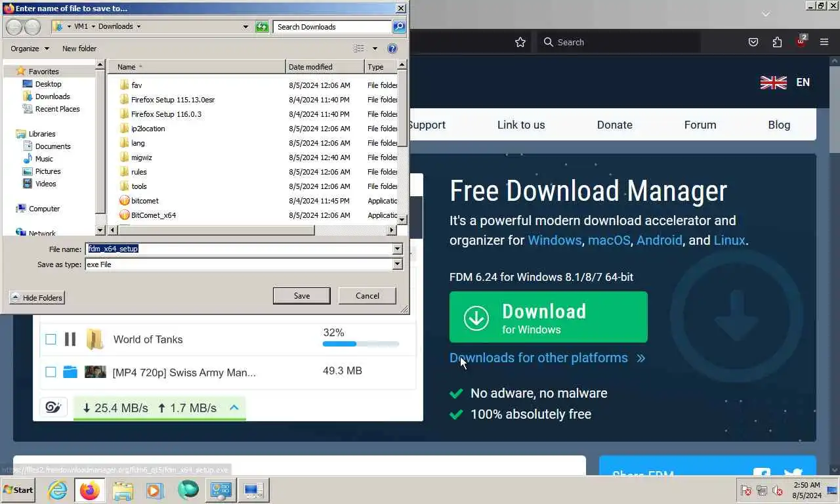
Task: Click the refresh button in the save dialog
Action: (262, 27)
